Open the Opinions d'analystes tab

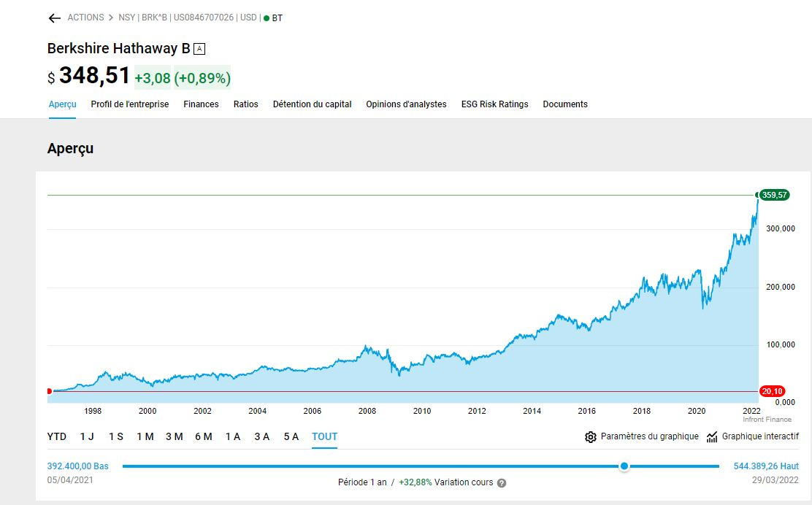(x=407, y=104)
